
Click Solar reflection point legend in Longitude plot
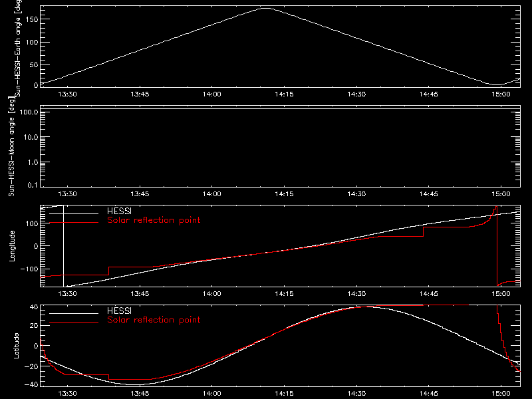tap(154, 220)
